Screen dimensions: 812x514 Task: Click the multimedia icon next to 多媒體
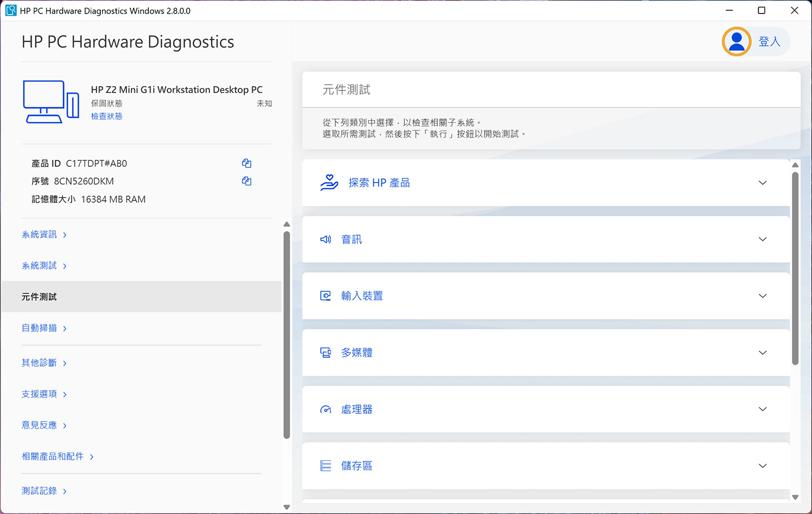pyautogui.click(x=325, y=352)
